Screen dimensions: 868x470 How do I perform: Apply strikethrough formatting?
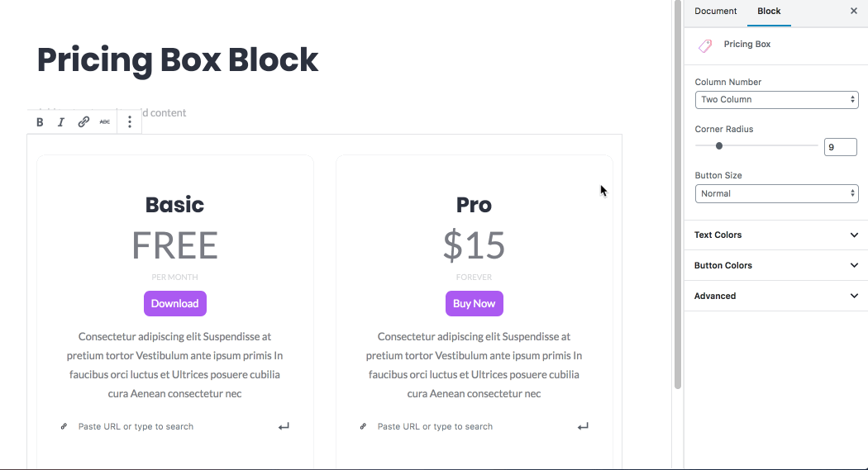point(105,122)
